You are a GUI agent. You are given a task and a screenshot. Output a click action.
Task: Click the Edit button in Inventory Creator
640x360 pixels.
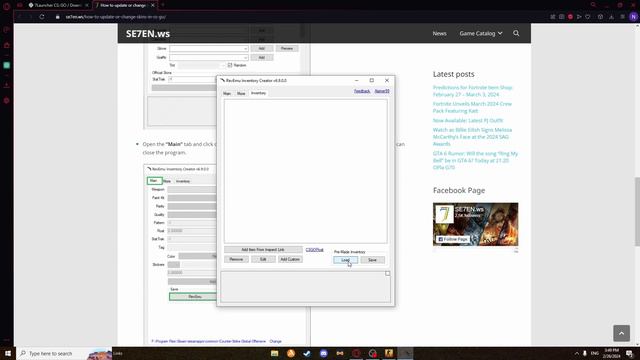pos(263,259)
